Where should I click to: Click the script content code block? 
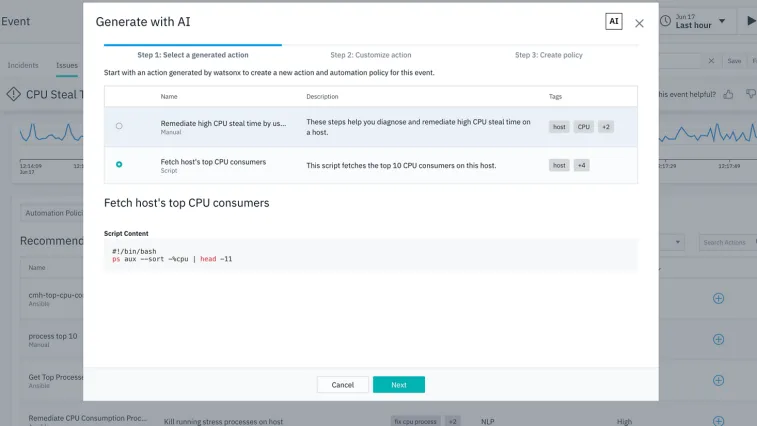371,255
